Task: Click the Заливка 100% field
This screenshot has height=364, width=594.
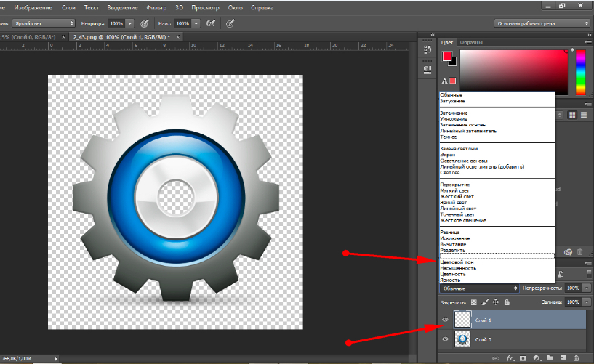Action: pyautogui.click(x=574, y=302)
